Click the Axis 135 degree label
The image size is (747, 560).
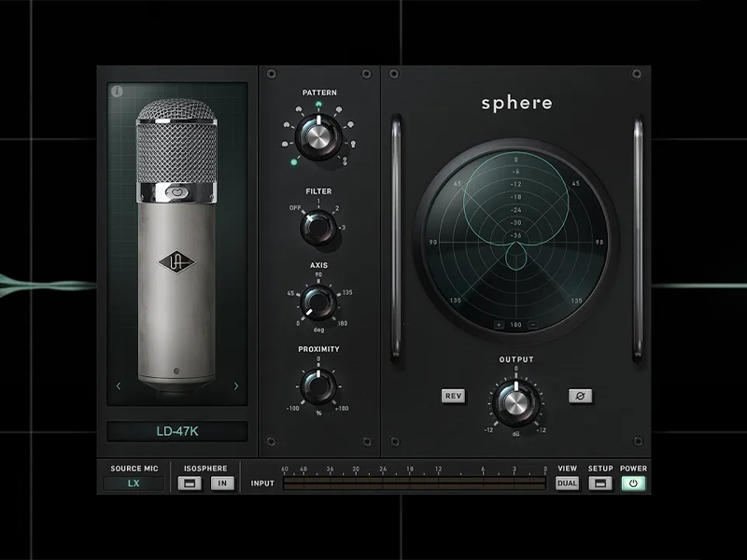pos(347,292)
